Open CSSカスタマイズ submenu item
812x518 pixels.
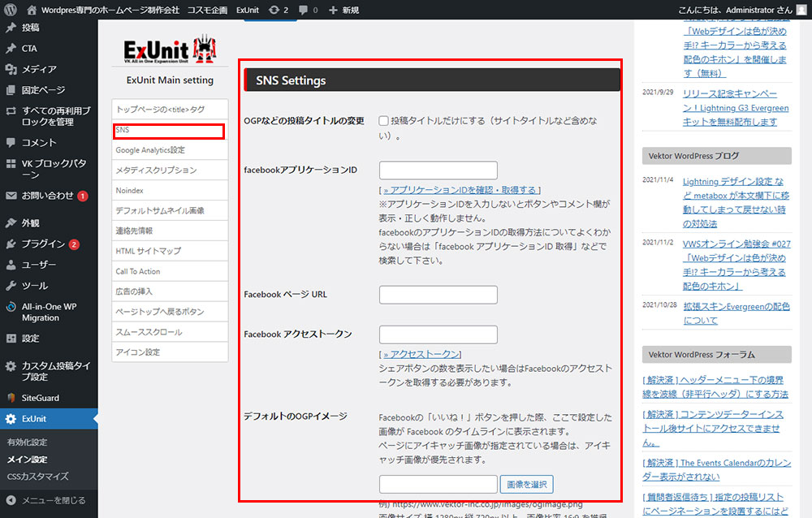[37, 476]
